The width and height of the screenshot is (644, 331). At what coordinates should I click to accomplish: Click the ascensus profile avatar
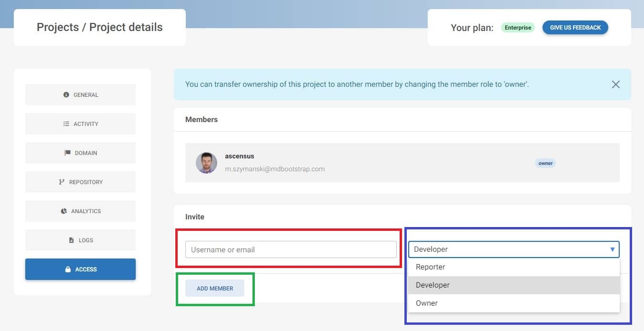coord(207,163)
